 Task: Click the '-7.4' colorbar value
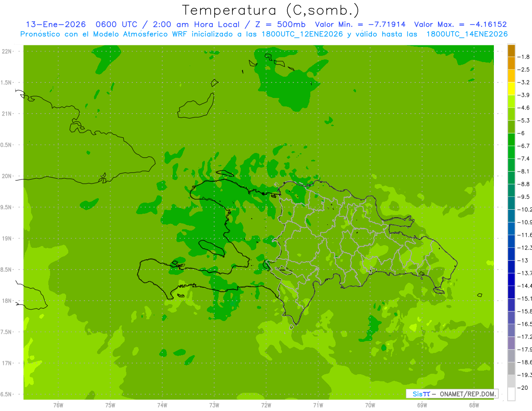[524, 159]
